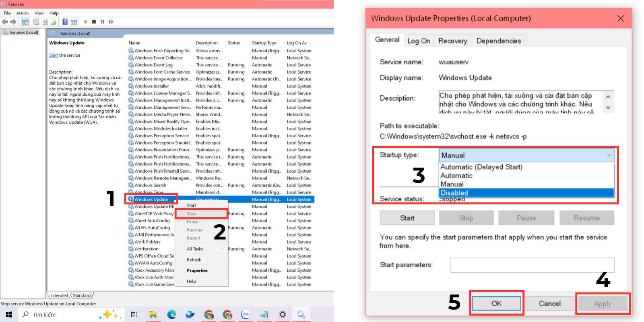Click the Pause Service toolbar icon

102,22
